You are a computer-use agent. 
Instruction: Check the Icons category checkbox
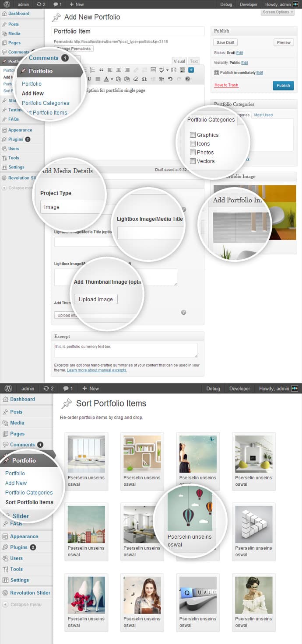pyautogui.click(x=193, y=144)
